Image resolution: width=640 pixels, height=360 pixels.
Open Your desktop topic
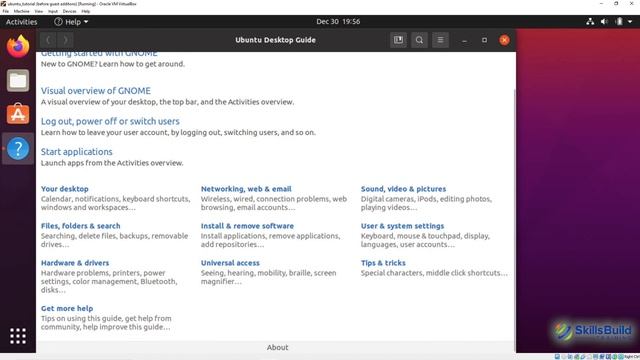point(64,189)
